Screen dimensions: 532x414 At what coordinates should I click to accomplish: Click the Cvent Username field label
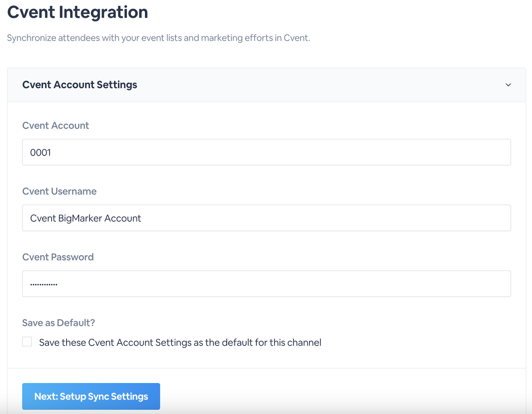(x=59, y=191)
